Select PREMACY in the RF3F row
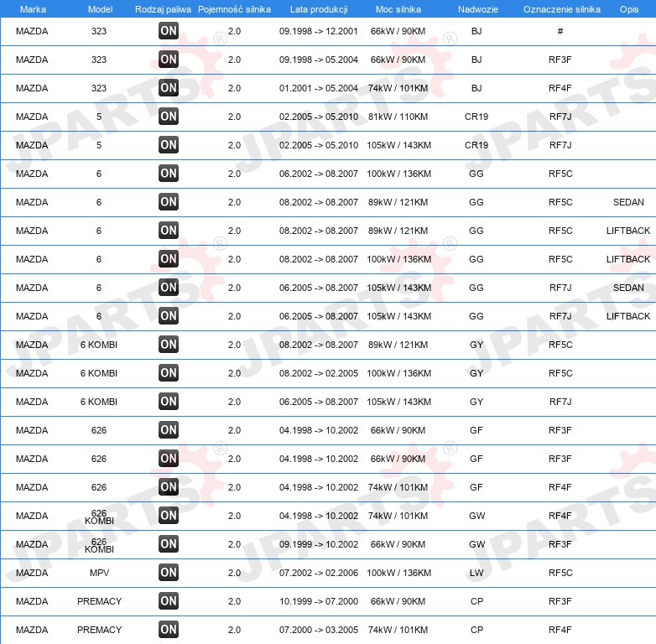656x644 pixels. (x=99, y=601)
